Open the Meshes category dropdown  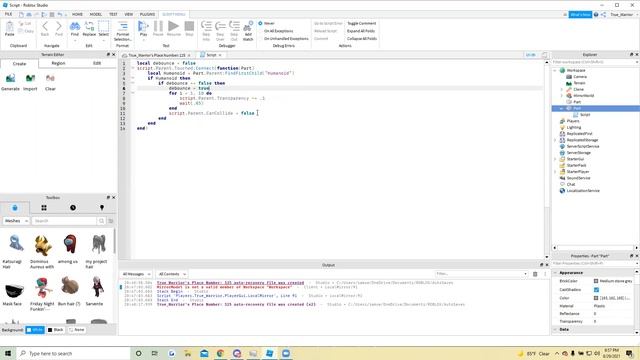click(x=16, y=221)
